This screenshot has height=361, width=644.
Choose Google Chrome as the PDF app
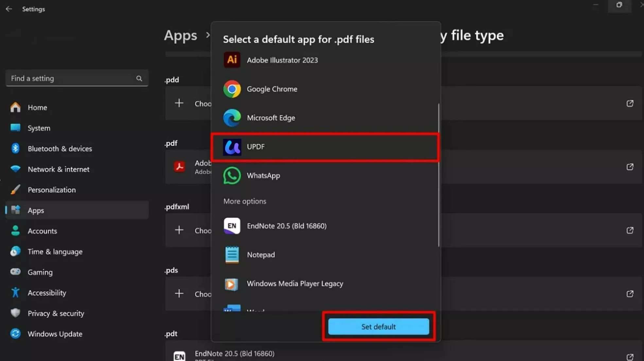(x=272, y=89)
